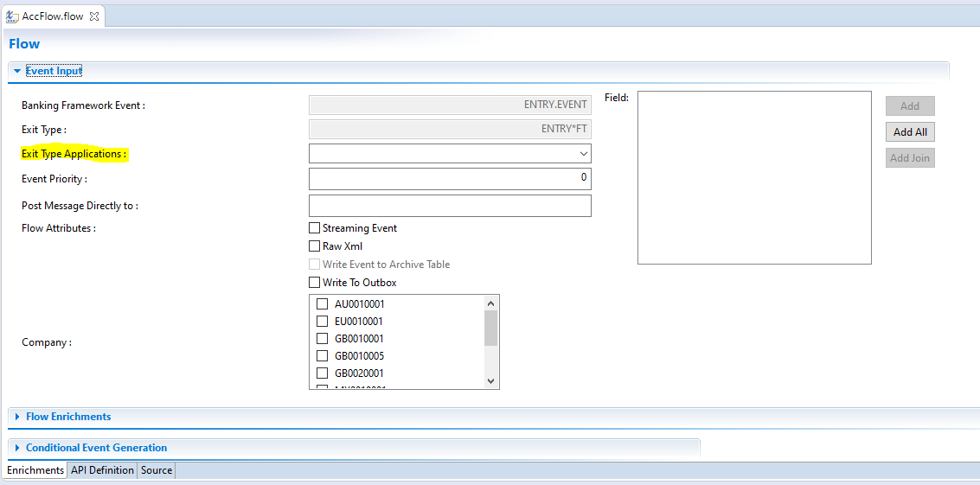980x485 pixels.
Task: Focus the Post Message Directly to field
Action: pyautogui.click(x=450, y=206)
